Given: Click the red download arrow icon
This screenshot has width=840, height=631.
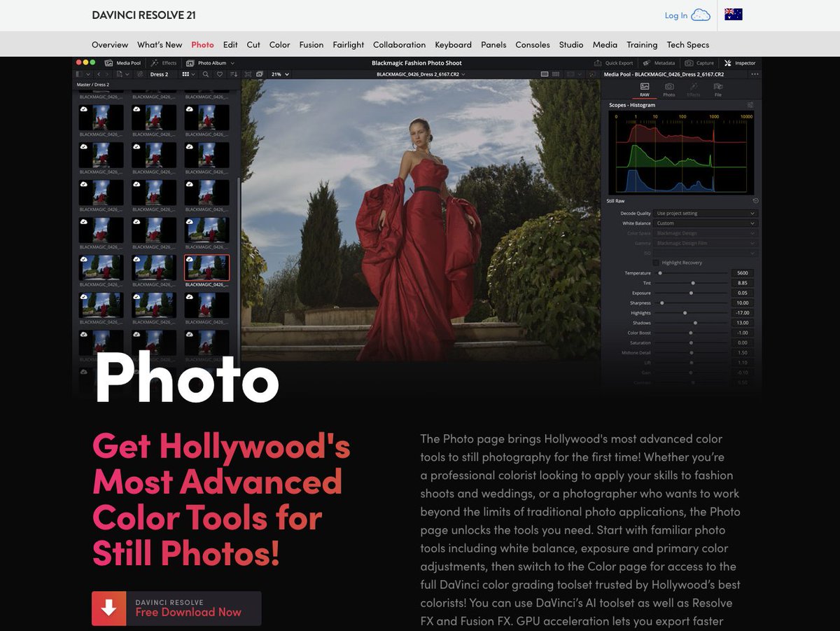Looking at the screenshot, I should pos(108,609).
